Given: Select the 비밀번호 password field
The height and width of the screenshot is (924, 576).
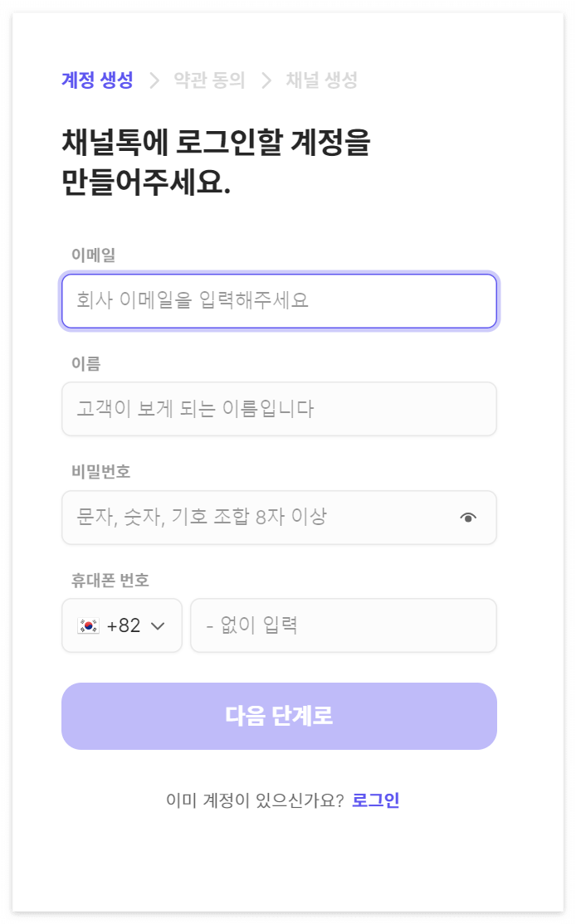Looking at the screenshot, I should coord(249,517).
